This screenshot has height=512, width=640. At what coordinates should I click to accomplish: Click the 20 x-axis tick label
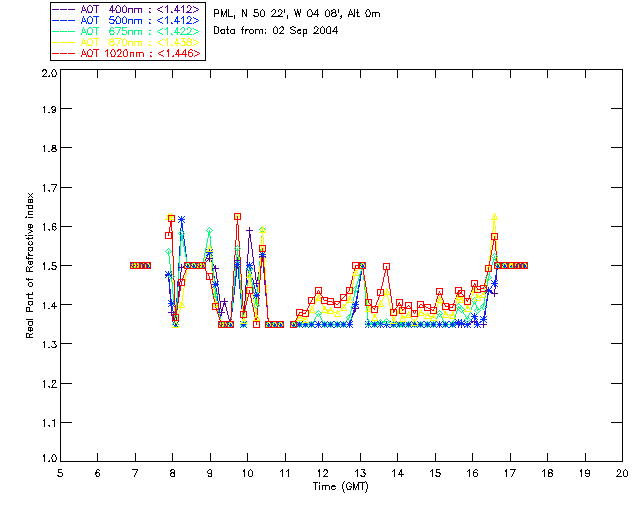coord(622,473)
